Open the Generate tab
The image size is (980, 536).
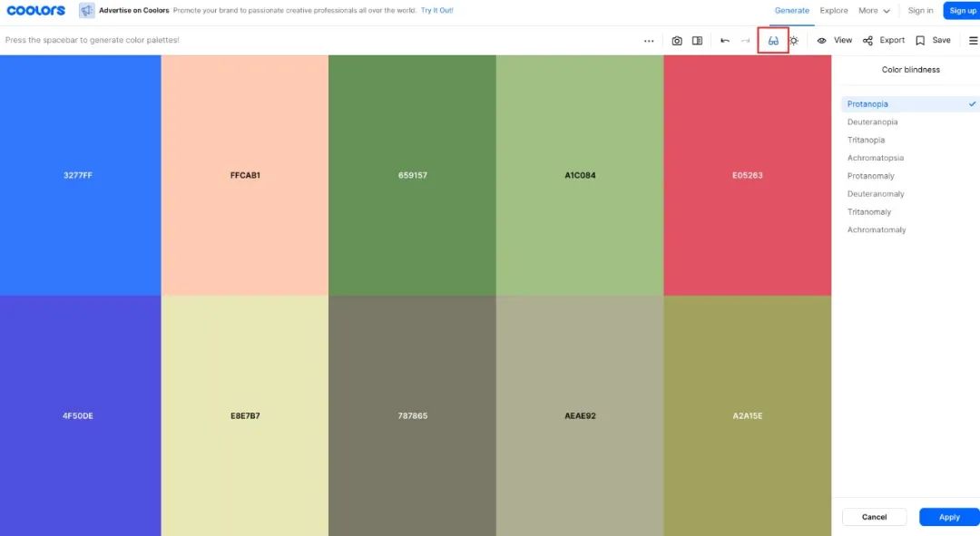point(792,11)
